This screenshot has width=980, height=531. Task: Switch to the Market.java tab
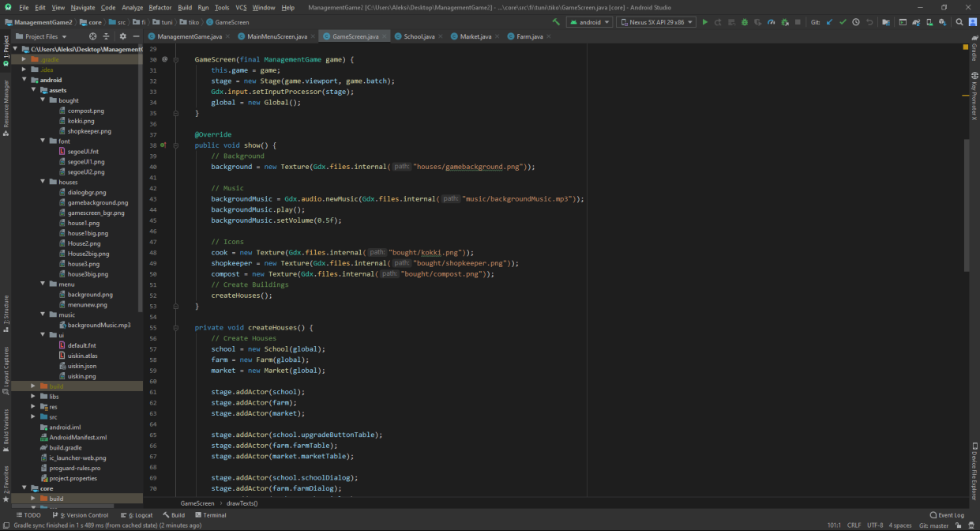pos(475,36)
